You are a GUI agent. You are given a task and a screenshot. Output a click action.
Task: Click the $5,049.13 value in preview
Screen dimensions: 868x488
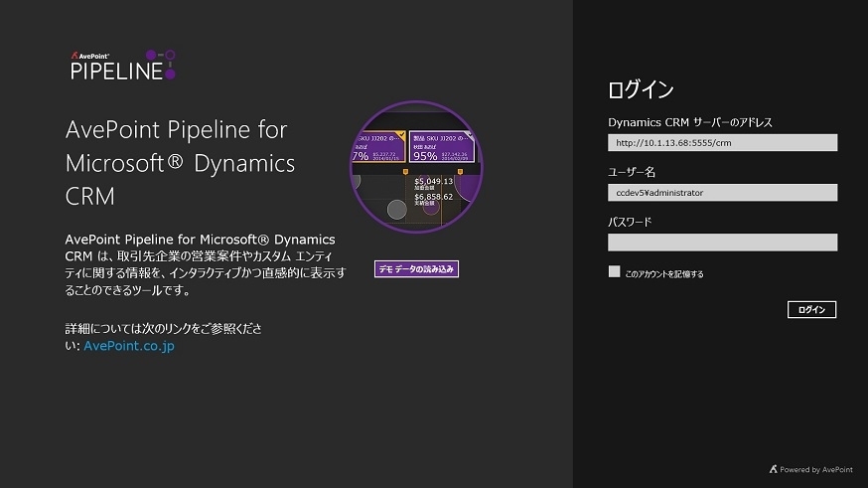(433, 181)
